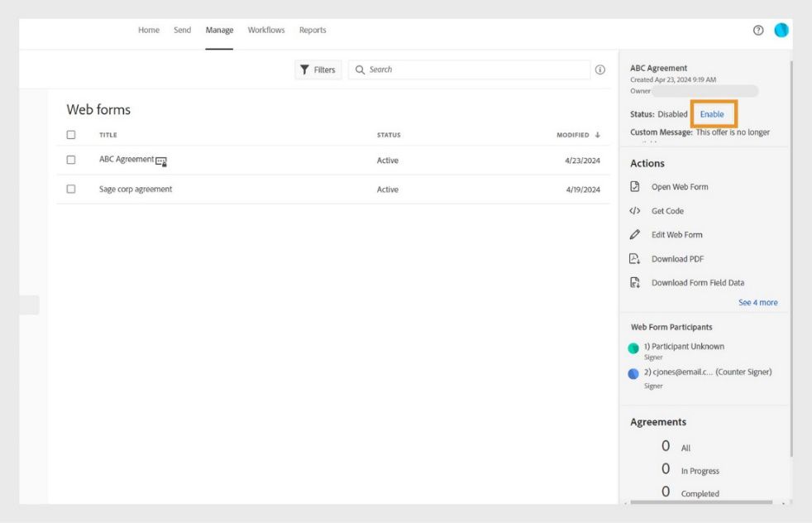Click the ABC Agreement panel title
The width and height of the screenshot is (812, 523).
pyautogui.click(x=658, y=68)
